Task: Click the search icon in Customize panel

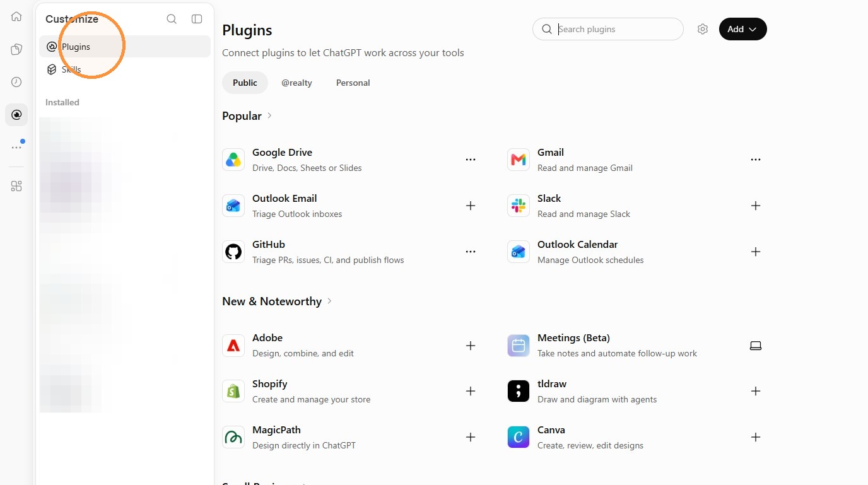Action: (172, 19)
